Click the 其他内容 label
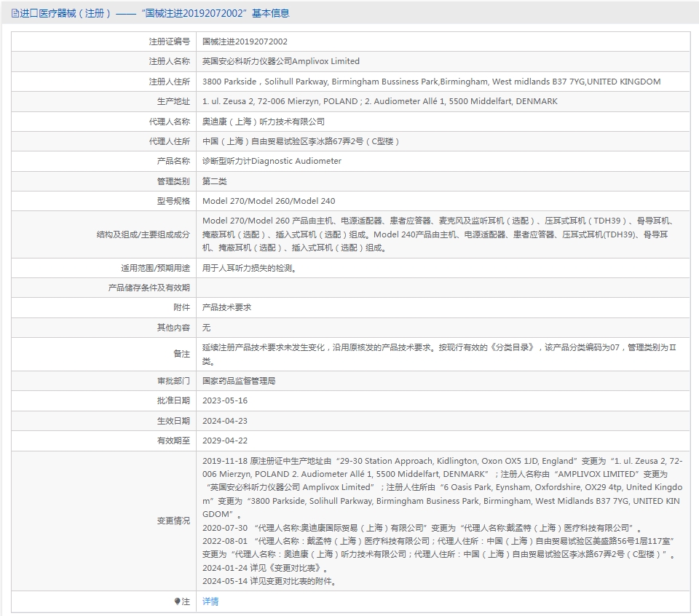 point(173,328)
